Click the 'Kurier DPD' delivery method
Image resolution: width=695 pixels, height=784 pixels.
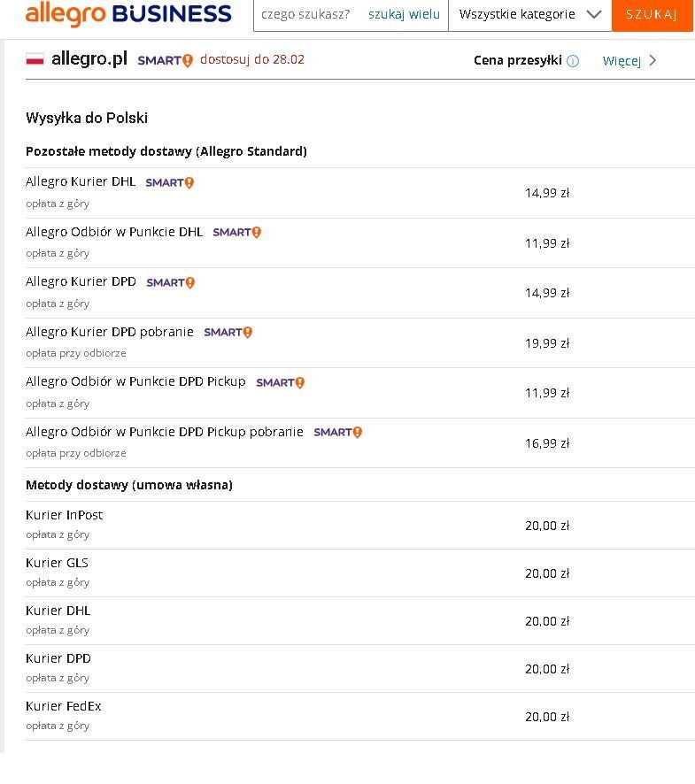[x=58, y=658]
